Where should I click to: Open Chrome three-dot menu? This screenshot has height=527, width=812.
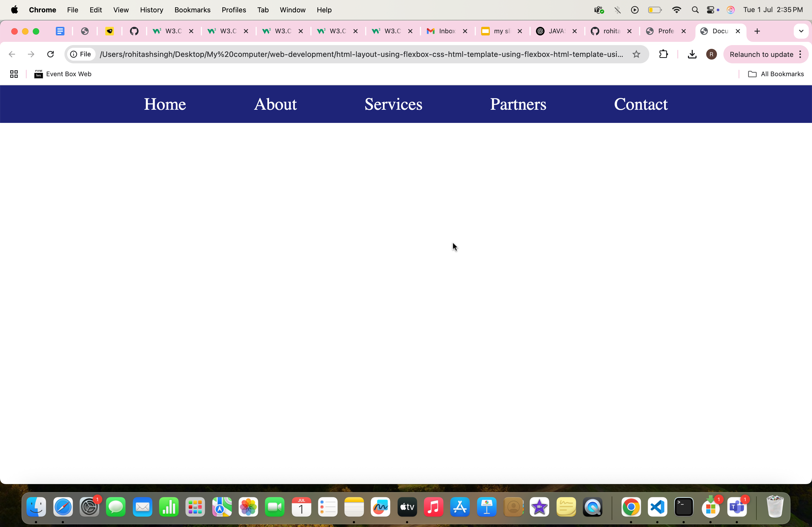(800, 54)
